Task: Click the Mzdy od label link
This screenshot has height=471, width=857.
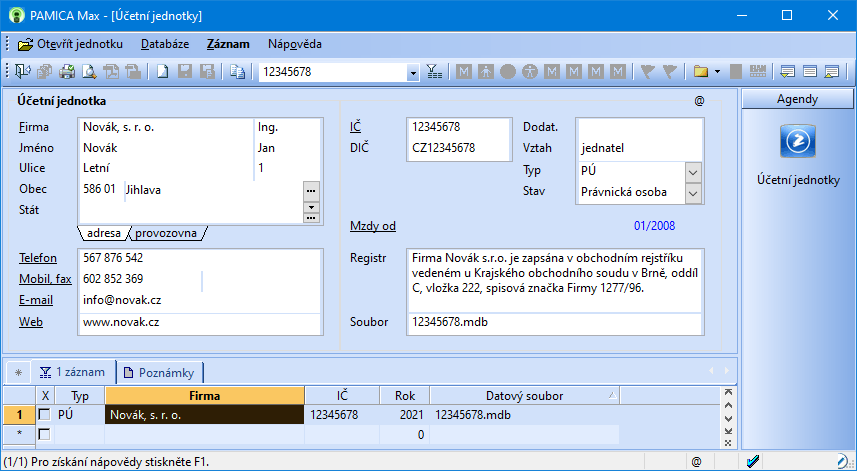Action: click(373, 226)
